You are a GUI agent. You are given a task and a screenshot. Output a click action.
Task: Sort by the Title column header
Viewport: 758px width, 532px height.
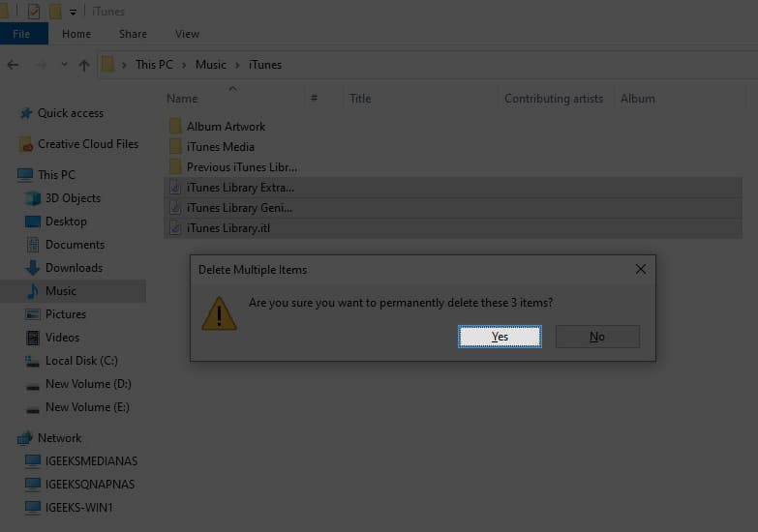coord(360,99)
